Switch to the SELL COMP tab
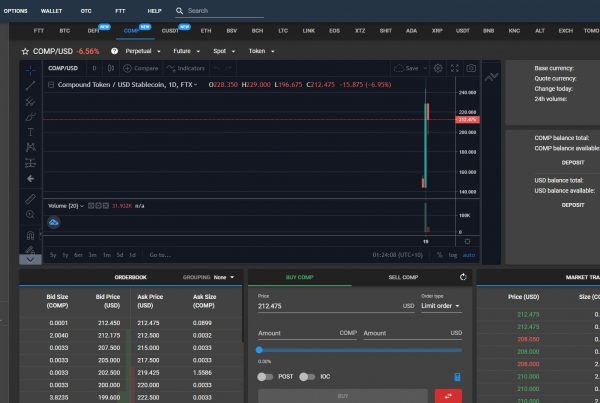 point(403,277)
